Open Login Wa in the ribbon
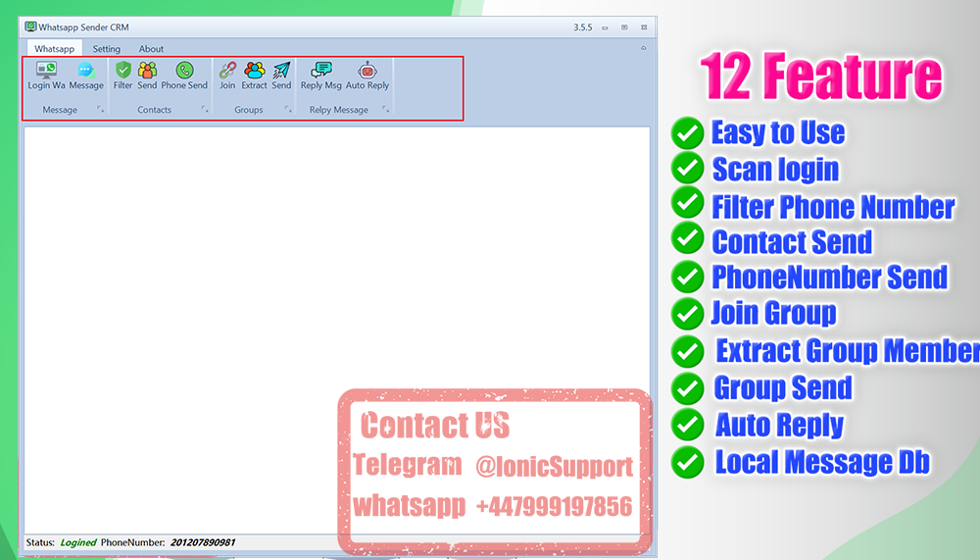The image size is (980, 560). pos(46,76)
